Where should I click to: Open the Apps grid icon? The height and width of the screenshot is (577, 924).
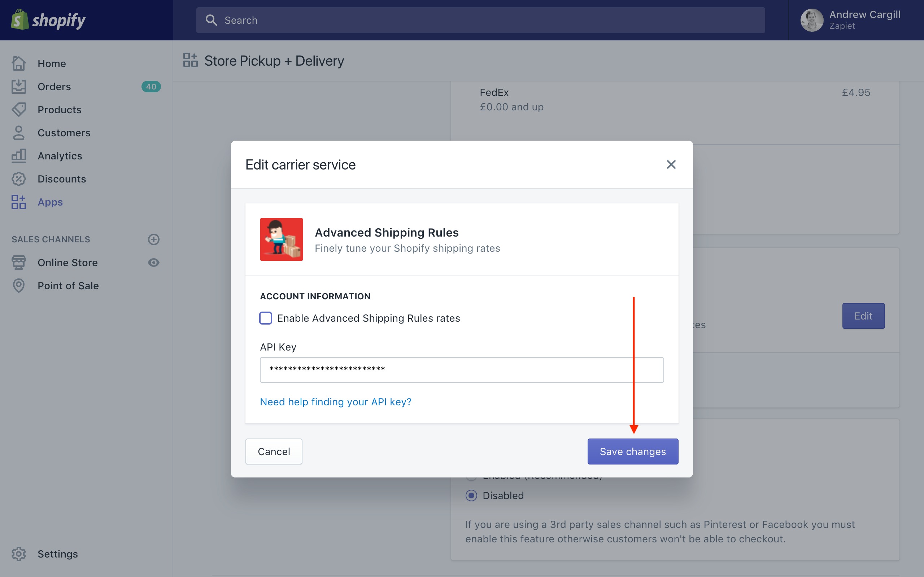point(18,202)
